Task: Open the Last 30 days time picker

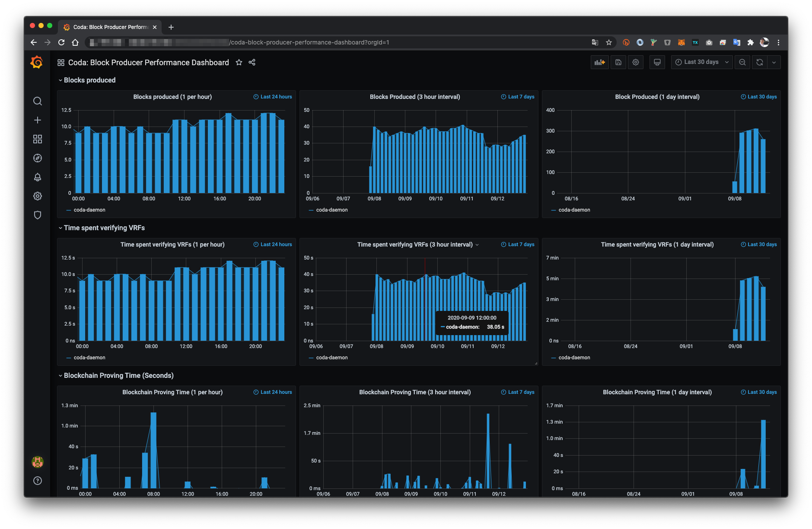Action: point(702,62)
